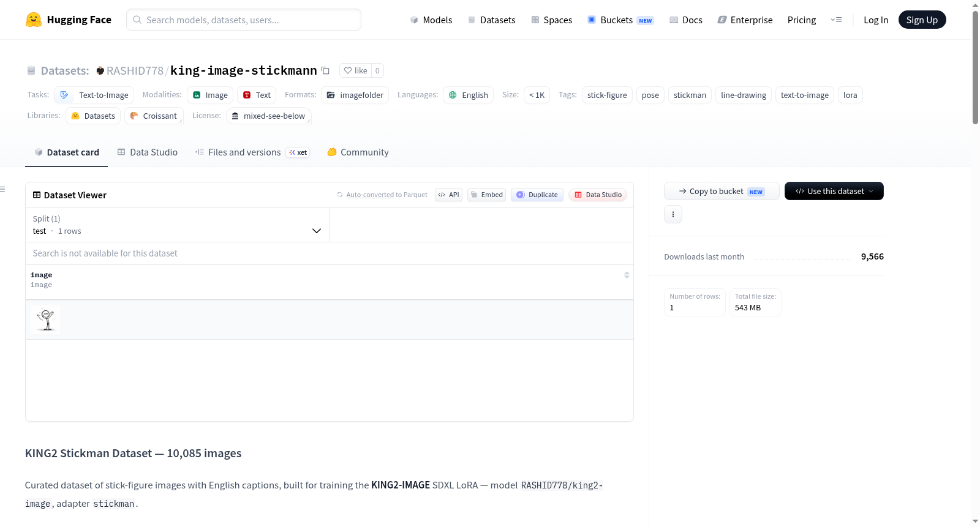Click the Embed button
Screen dimensions: 980x527
[486, 195]
